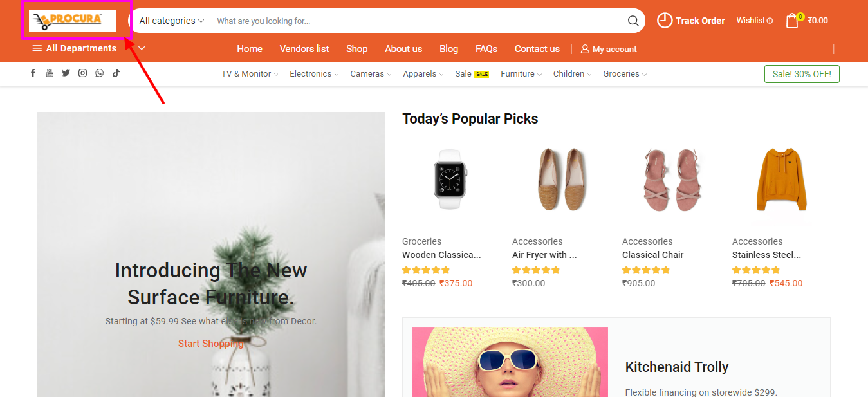
Task: Click the My account link text
Action: point(614,49)
